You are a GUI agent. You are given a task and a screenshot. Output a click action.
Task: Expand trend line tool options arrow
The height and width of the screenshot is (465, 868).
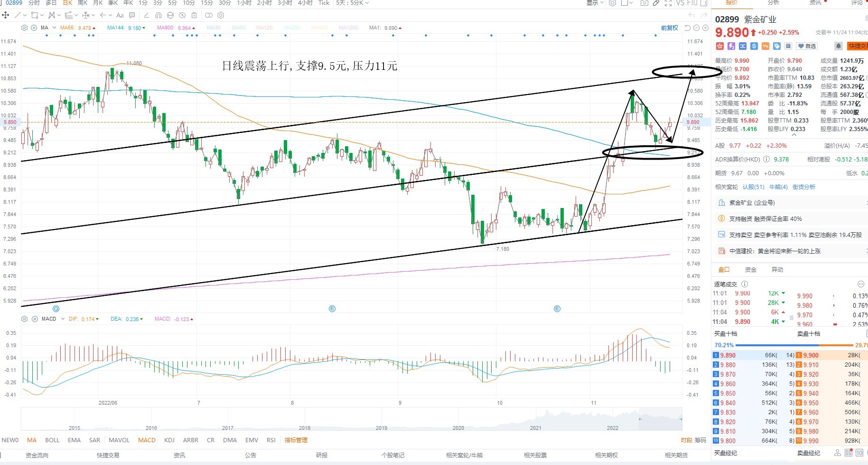(x=24, y=15)
